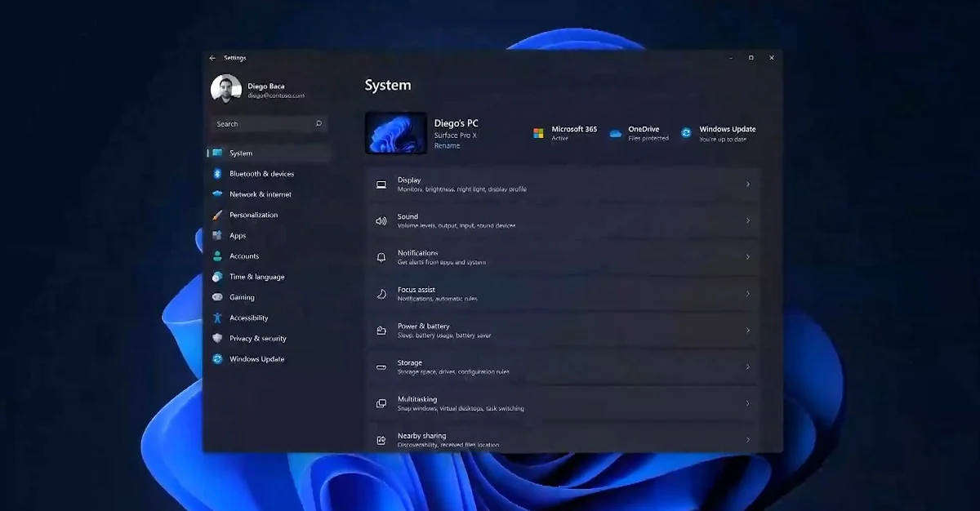980x511 pixels.
Task: Click the Power & battery icon
Action: (381, 331)
